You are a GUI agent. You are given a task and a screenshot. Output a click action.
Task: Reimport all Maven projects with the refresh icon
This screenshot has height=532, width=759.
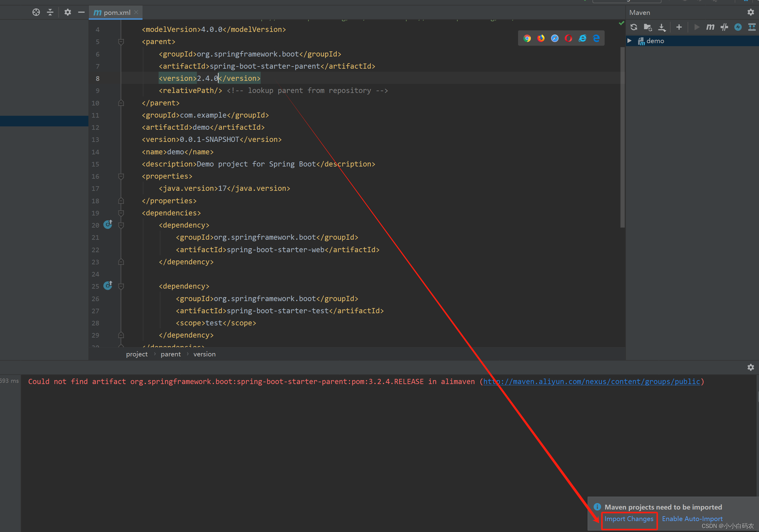(x=634, y=27)
